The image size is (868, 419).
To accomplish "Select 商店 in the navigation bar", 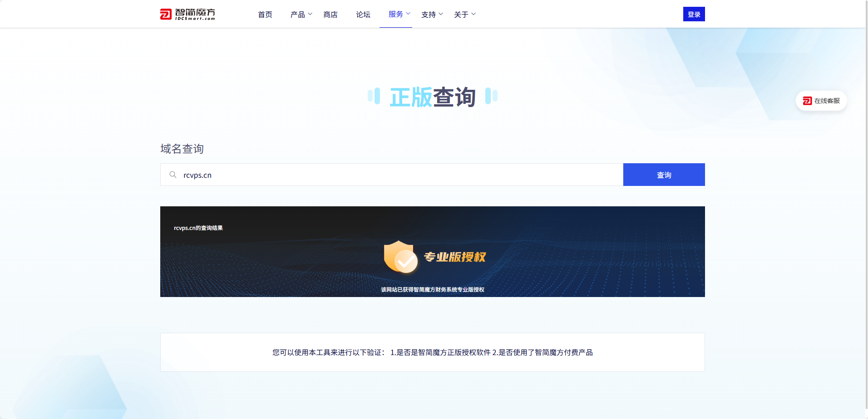I will coord(330,14).
